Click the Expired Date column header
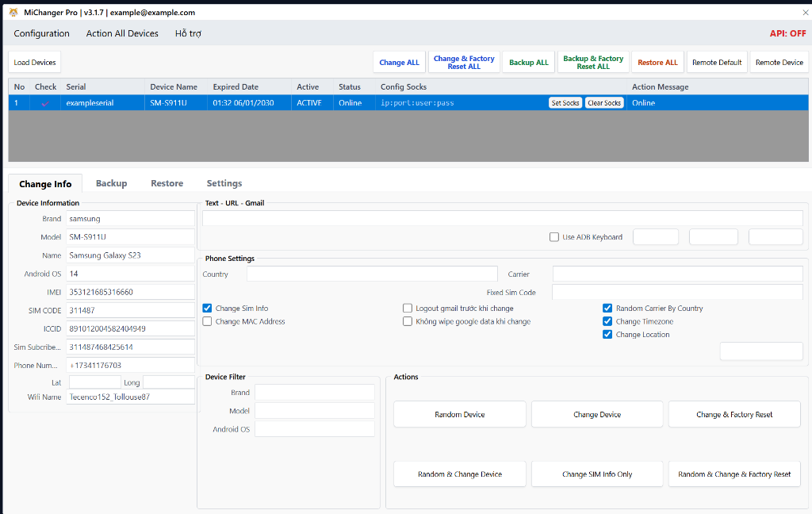The width and height of the screenshot is (812, 514). point(250,86)
